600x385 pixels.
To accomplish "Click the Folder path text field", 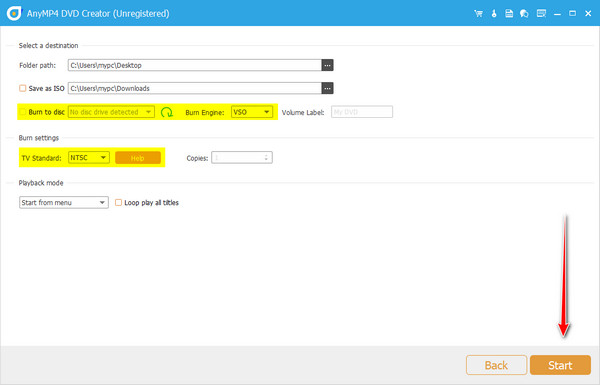I will point(195,65).
